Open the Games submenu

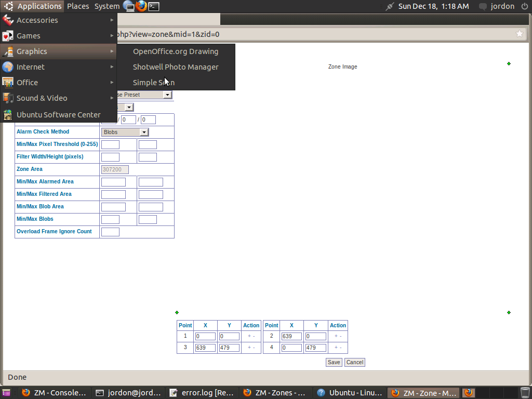[58, 36]
